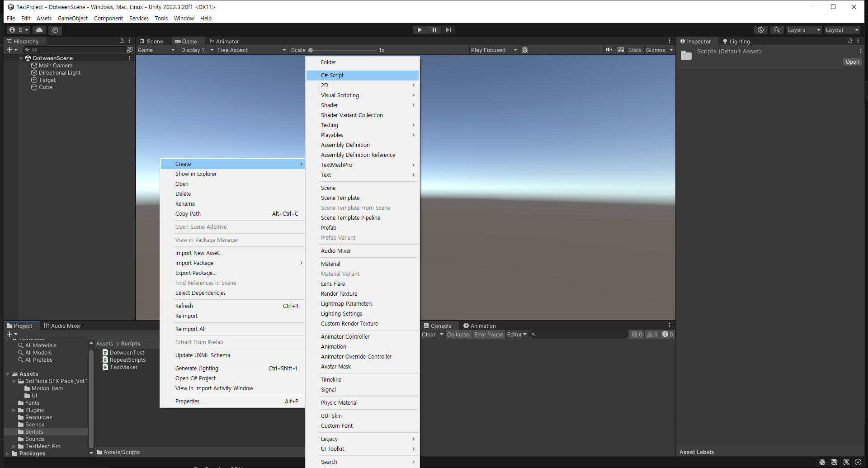Switch to the Animator tab
This screenshot has width=868, height=468.
pos(224,41)
